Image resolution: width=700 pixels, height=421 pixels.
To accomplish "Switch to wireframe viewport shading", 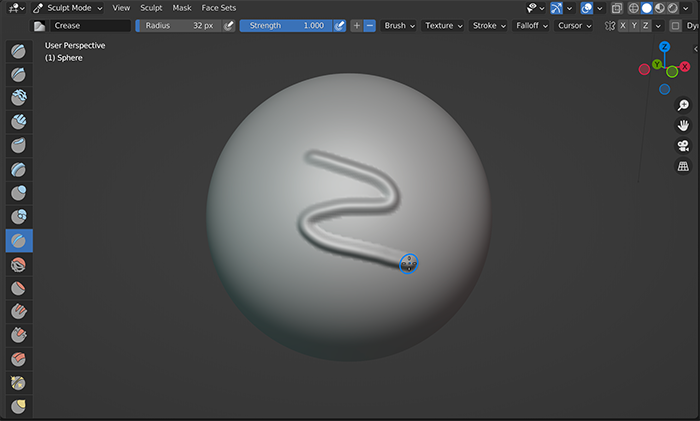I will [x=633, y=8].
